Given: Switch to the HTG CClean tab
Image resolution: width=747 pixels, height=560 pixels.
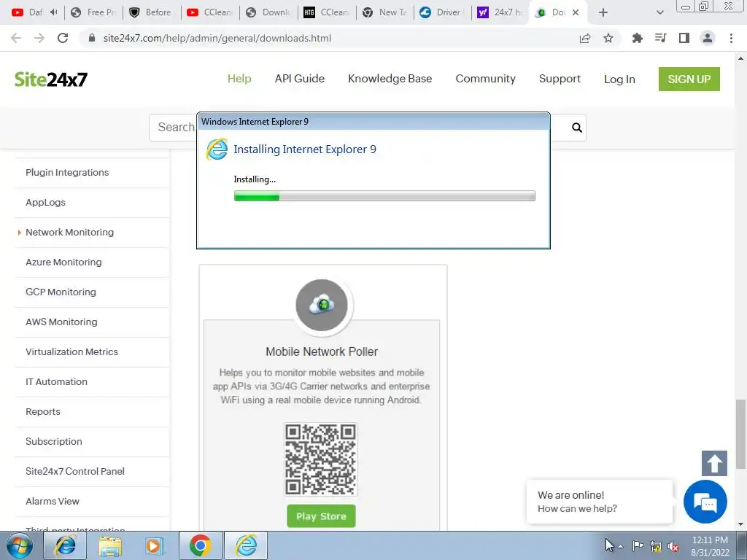Looking at the screenshot, I should click(327, 12).
